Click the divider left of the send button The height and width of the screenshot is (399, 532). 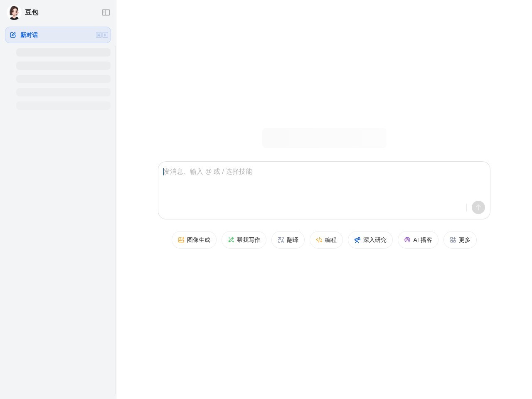pos(466,207)
